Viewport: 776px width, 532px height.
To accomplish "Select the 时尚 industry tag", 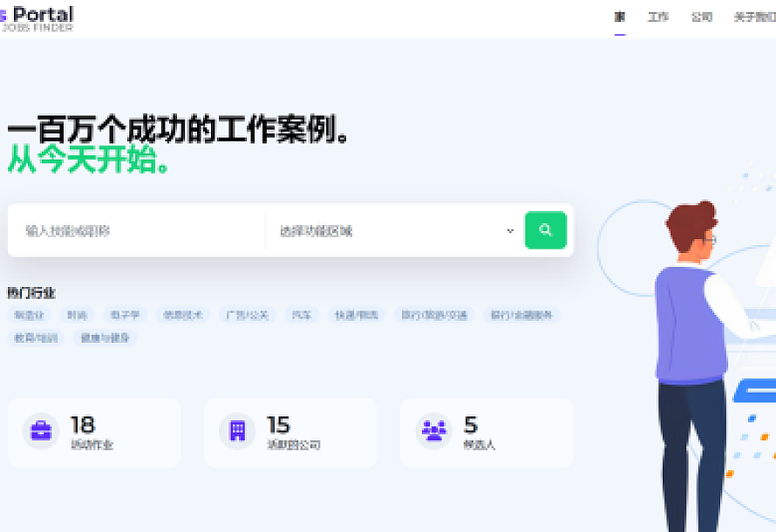I will (x=77, y=315).
